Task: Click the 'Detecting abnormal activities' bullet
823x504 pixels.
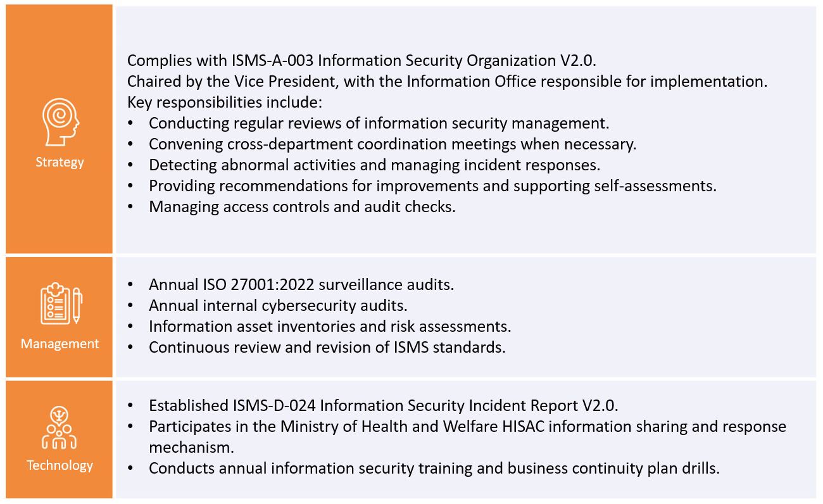Action: click(374, 165)
